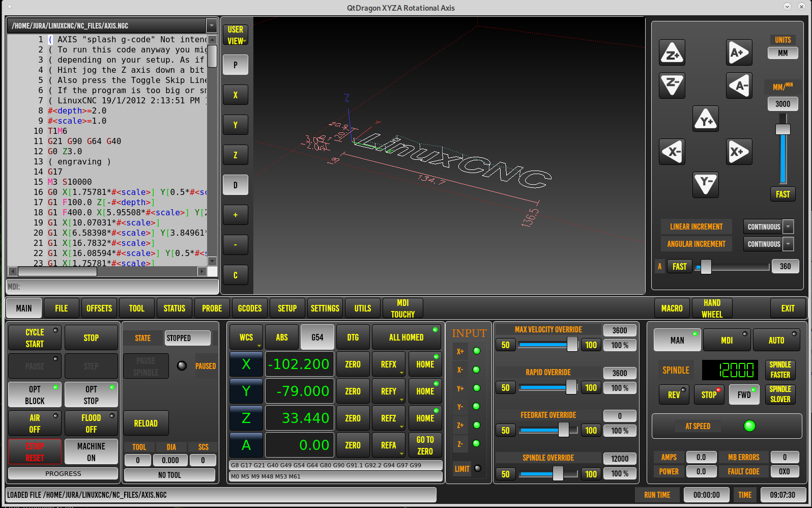Screen dimensions: 812x508
Task: Adjust linear jog rate vertical slider
Action: click(783, 149)
